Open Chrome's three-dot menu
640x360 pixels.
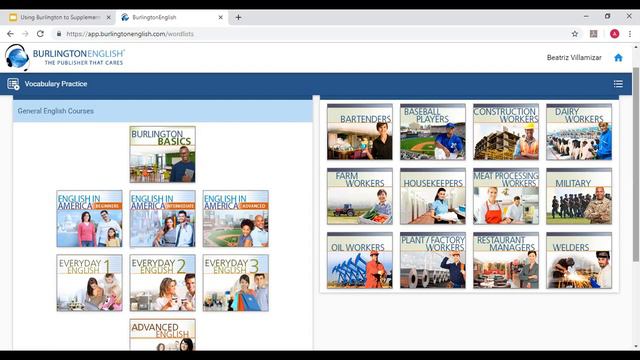(630, 34)
